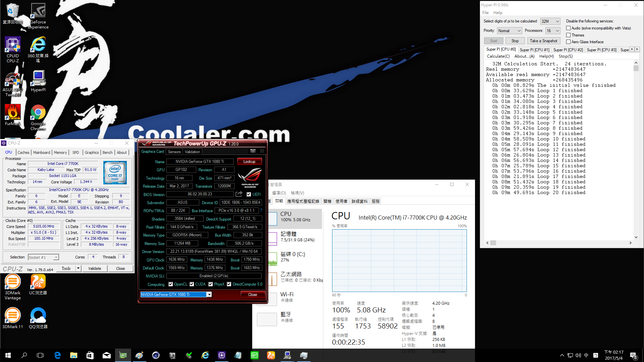Open Task View on taskbar
Viewport: 644px width, 362px height.
tap(40, 355)
